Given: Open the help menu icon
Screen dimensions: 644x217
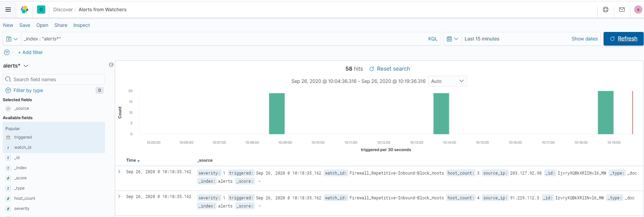Looking at the screenshot, I should click(606, 10).
